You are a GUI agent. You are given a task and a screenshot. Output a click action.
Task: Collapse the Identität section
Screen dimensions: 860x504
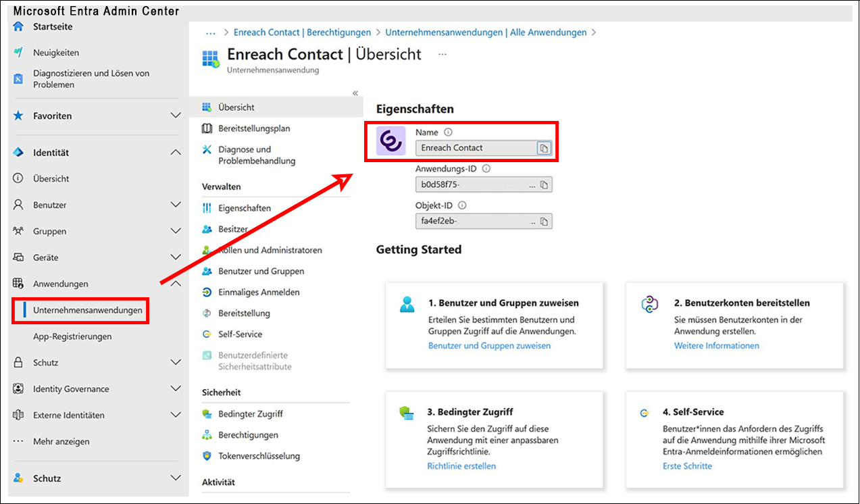coord(176,153)
